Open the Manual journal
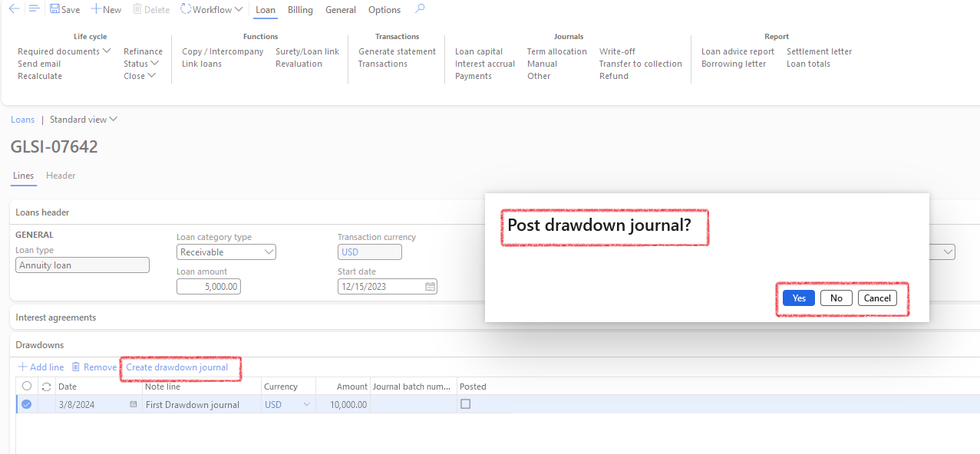980x454 pixels. pos(543,64)
